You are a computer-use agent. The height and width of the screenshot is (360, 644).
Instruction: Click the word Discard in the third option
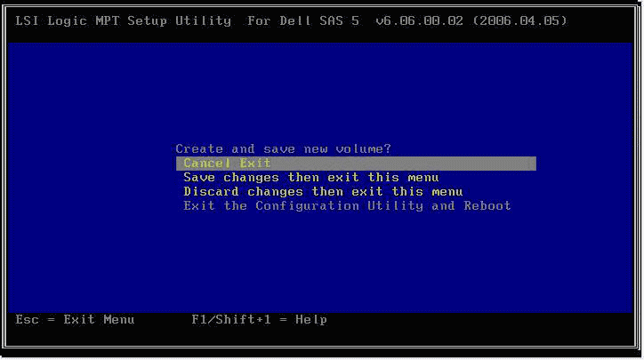click(211, 192)
